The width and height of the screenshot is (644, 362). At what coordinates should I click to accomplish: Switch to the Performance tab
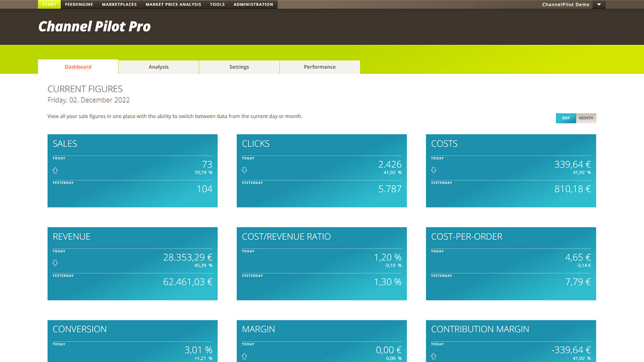pos(319,67)
